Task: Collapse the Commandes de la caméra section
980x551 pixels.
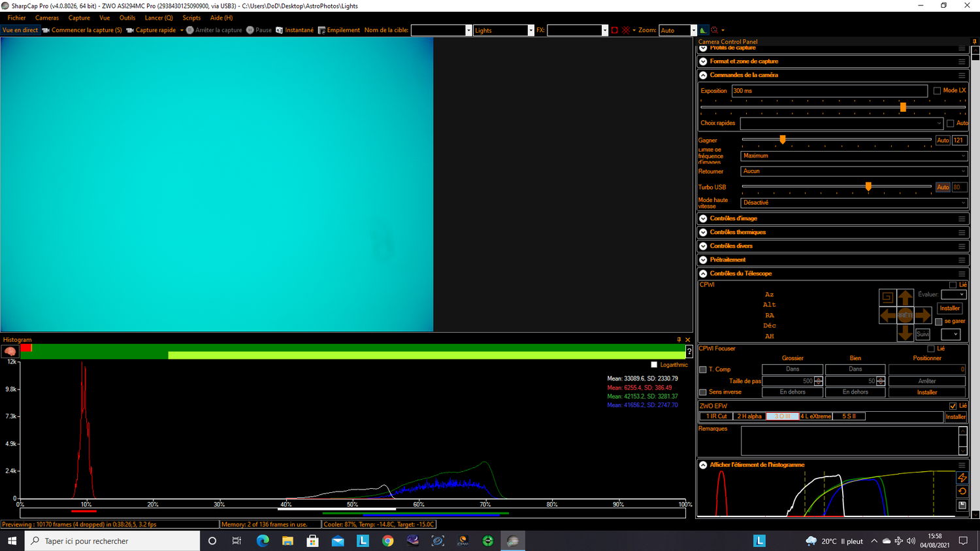Action: coord(702,75)
